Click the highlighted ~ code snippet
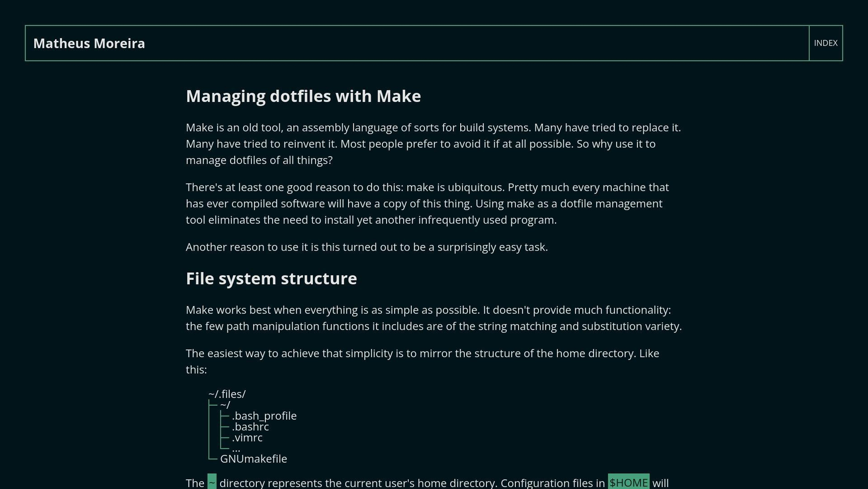The height and width of the screenshot is (489, 868). [212, 482]
